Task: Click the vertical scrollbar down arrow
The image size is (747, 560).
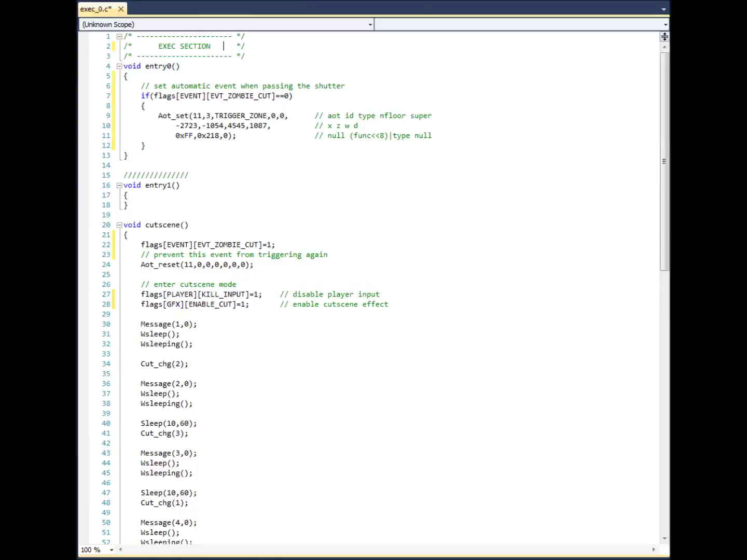Action: (x=665, y=538)
